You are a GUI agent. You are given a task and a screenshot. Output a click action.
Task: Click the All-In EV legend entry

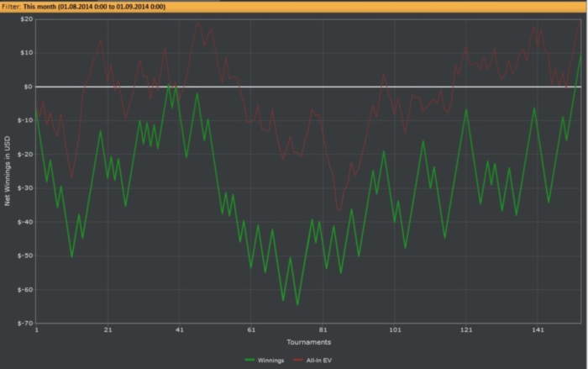(x=312, y=361)
